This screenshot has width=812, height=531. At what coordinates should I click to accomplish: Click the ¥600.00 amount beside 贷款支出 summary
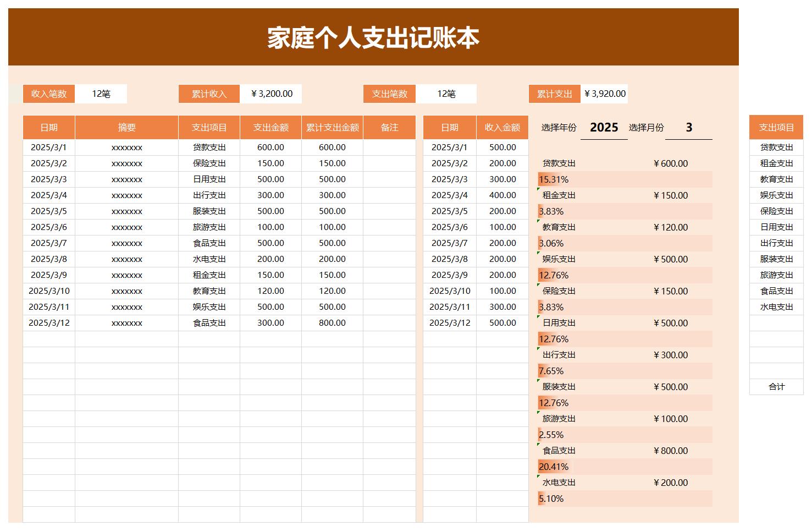[x=671, y=163]
